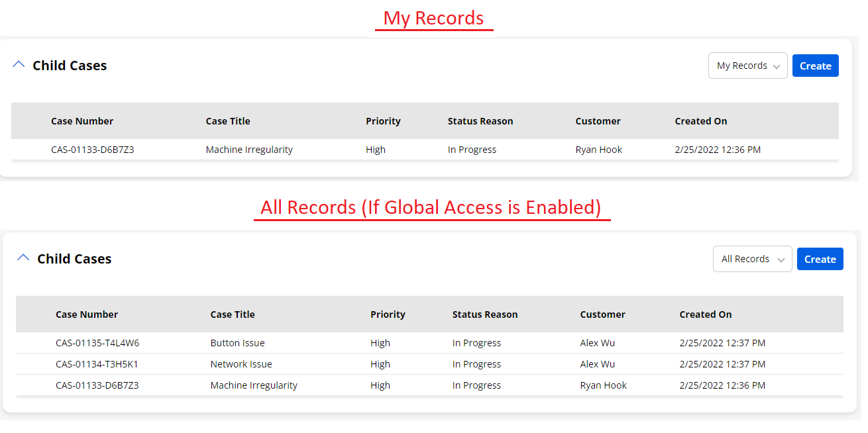Sort lower table by Status Reason header
The image size is (868, 433).
[x=485, y=314]
